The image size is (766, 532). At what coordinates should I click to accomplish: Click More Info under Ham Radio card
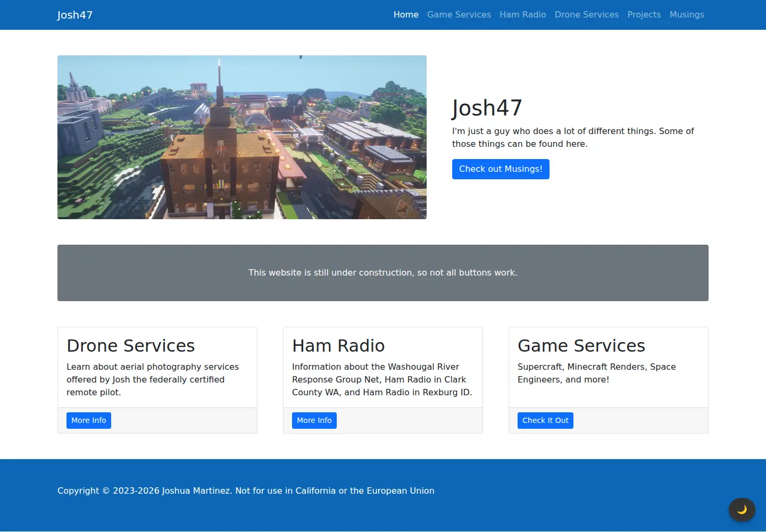pos(314,420)
